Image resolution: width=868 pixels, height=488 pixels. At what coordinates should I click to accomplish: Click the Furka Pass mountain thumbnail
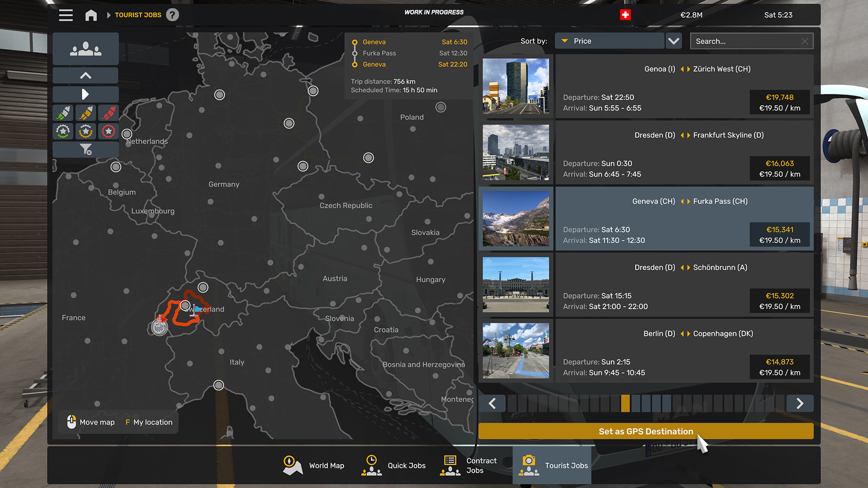tap(516, 218)
